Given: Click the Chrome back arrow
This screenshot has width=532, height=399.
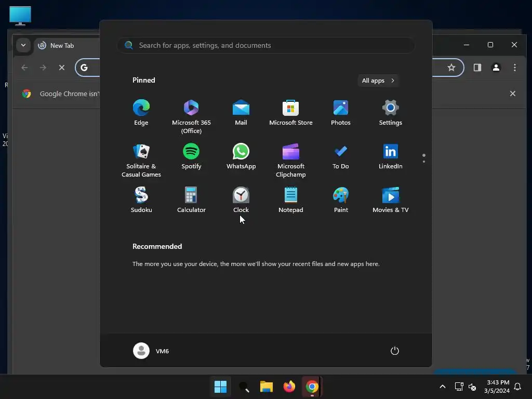Looking at the screenshot, I should pyautogui.click(x=24, y=68).
